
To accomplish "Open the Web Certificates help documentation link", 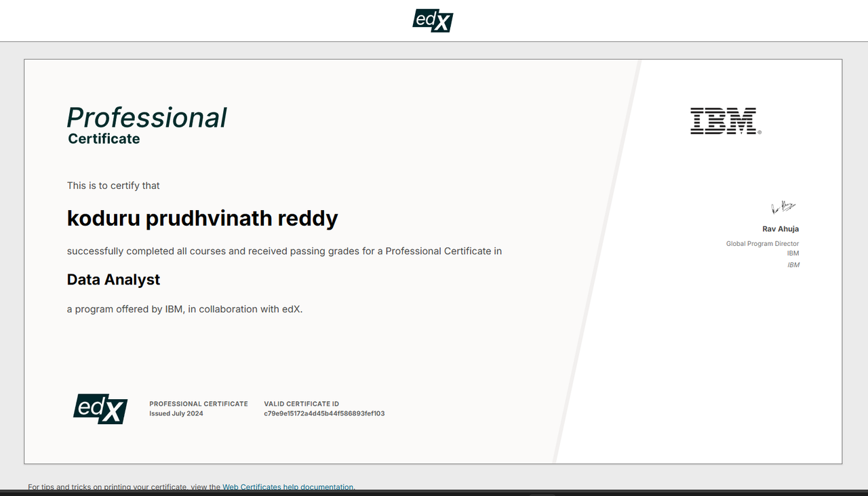I will pos(288,487).
